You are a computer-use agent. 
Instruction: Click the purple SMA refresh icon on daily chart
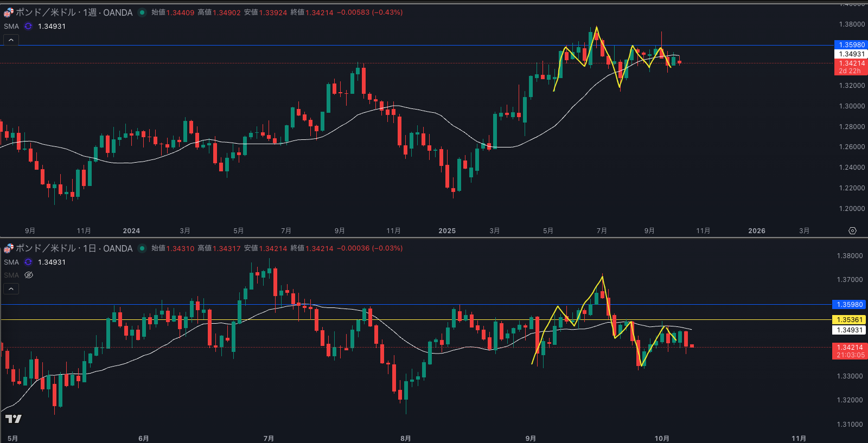click(28, 262)
